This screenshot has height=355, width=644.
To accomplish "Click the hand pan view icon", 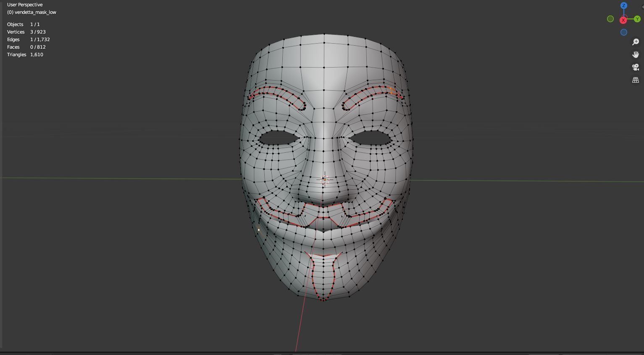I will [636, 55].
